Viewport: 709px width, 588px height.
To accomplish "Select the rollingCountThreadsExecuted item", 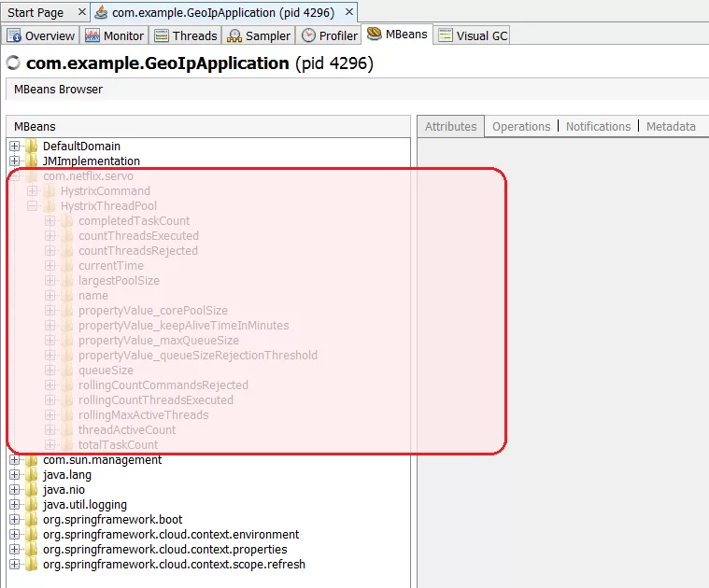I will pyautogui.click(x=156, y=400).
